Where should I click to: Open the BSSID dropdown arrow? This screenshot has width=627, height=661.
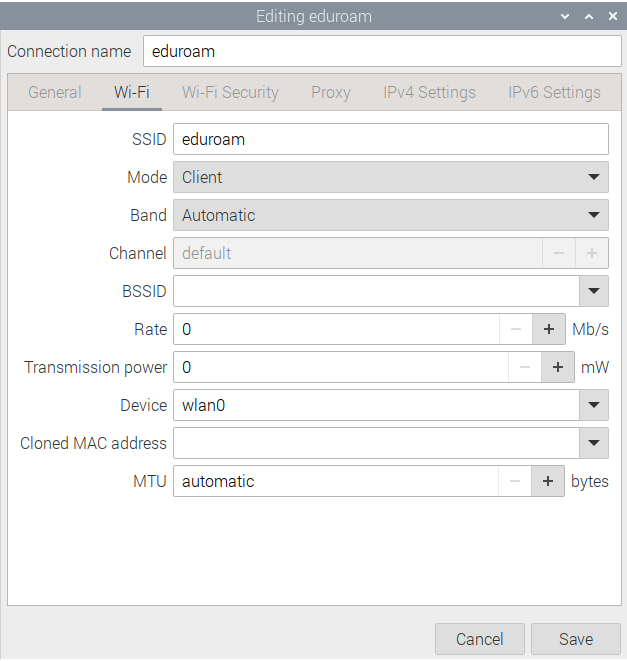pyautogui.click(x=594, y=291)
